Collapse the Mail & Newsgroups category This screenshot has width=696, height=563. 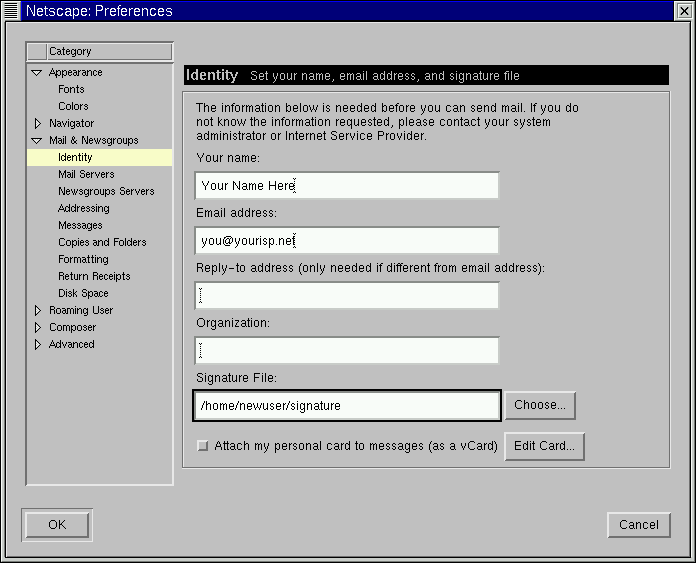(x=37, y=141)
